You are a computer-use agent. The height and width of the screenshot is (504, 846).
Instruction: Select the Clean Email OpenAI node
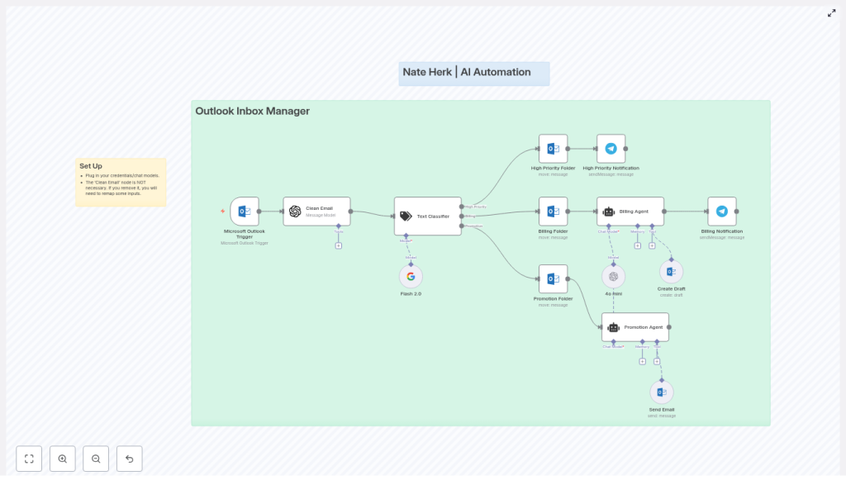tap(316, 212)
